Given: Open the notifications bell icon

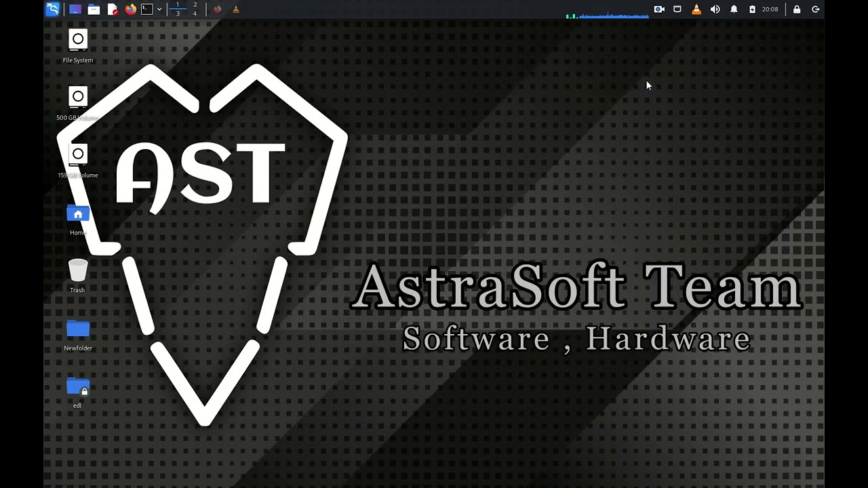Looking at the screenshot, I should 734,9.
